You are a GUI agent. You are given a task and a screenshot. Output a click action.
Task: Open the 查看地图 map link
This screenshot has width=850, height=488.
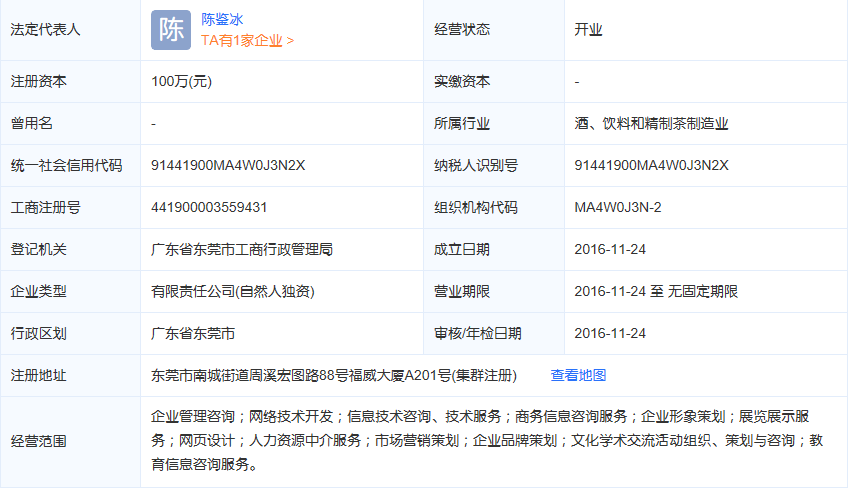(578, 375)
